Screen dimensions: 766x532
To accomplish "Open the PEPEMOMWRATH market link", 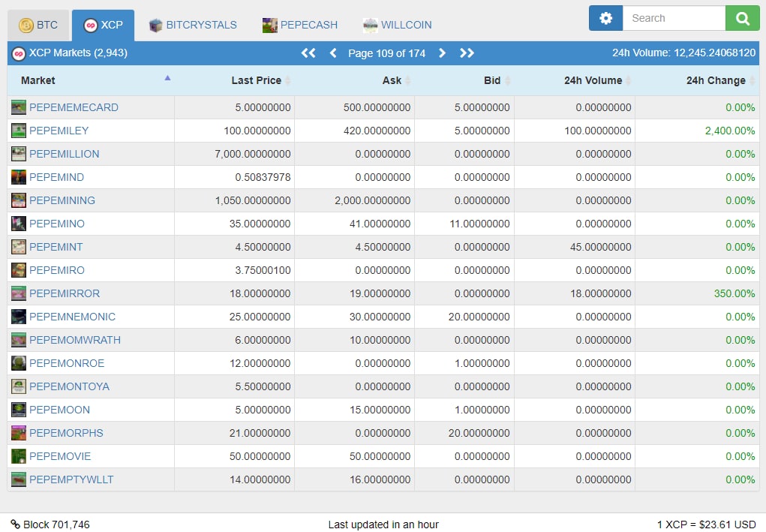I will (75, 340).
